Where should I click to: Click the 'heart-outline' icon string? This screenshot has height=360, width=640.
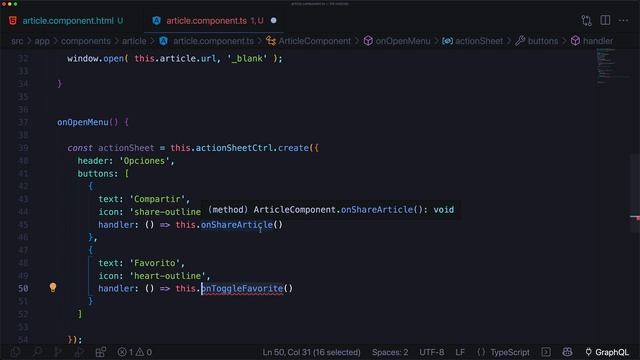pos(167,276)
